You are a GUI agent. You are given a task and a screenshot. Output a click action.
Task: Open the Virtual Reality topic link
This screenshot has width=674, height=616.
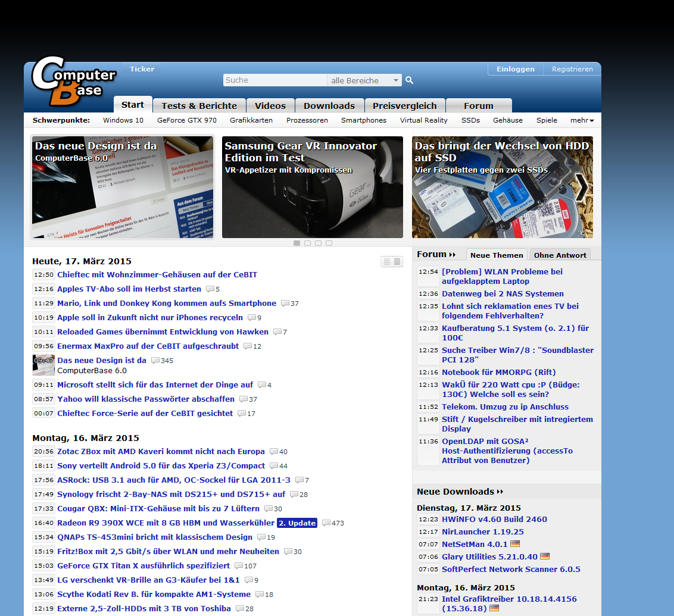pyautogui.click(x=423, y=120)
